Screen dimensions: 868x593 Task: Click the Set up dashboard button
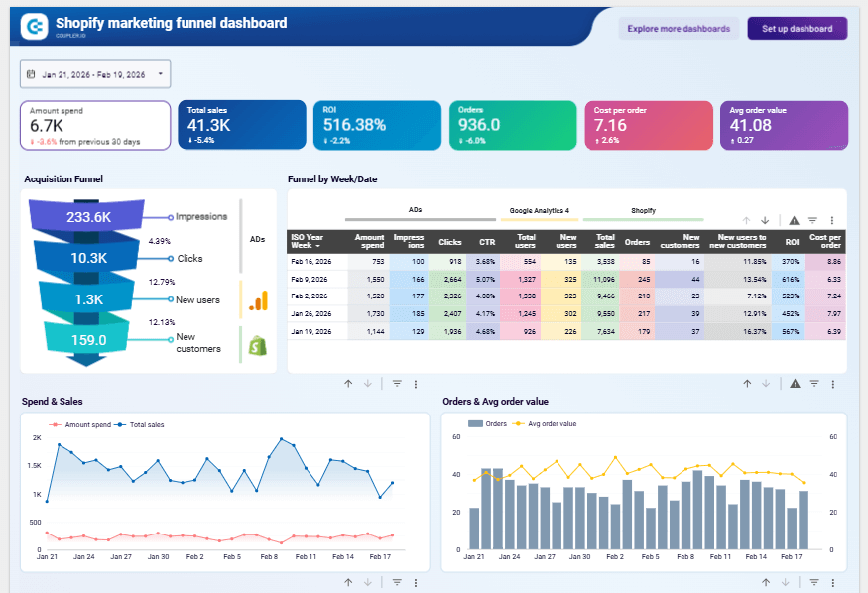point(797,28)
